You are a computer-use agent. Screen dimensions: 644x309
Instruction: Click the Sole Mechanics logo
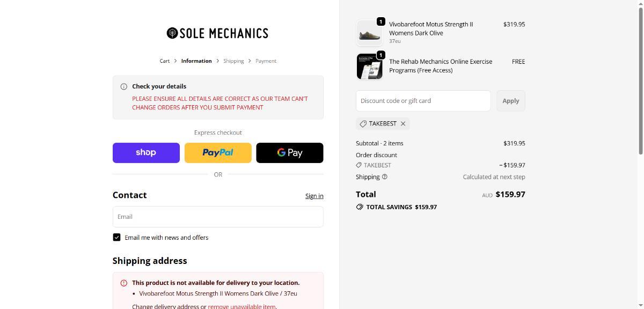[x=217, y=33]
